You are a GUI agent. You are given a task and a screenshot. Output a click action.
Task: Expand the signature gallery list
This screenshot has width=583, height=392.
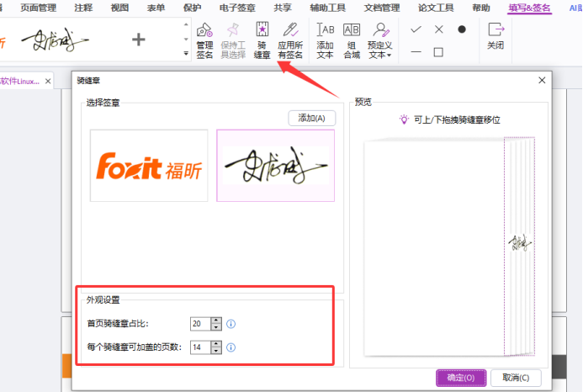click(x=186, y=54)
